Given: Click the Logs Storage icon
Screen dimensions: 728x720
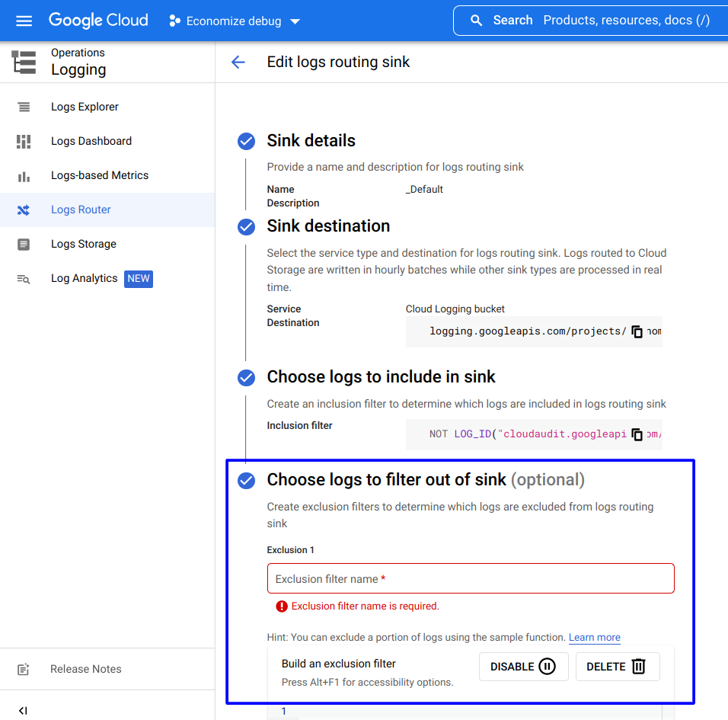Looking at the screenshot, I should pos(24,245).
